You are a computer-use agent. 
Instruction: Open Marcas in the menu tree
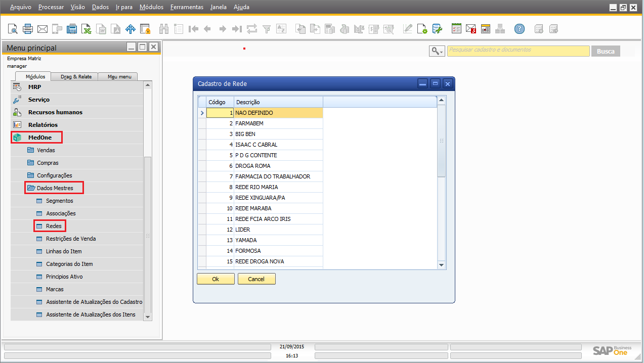(55, 289)
